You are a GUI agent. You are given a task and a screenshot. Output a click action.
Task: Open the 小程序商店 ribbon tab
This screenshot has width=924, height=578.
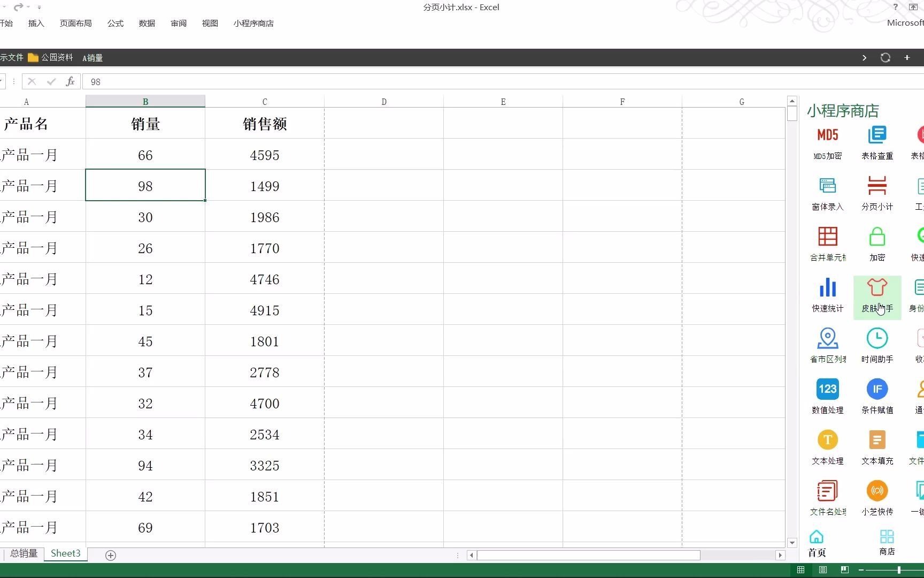(x=253, y=24)
